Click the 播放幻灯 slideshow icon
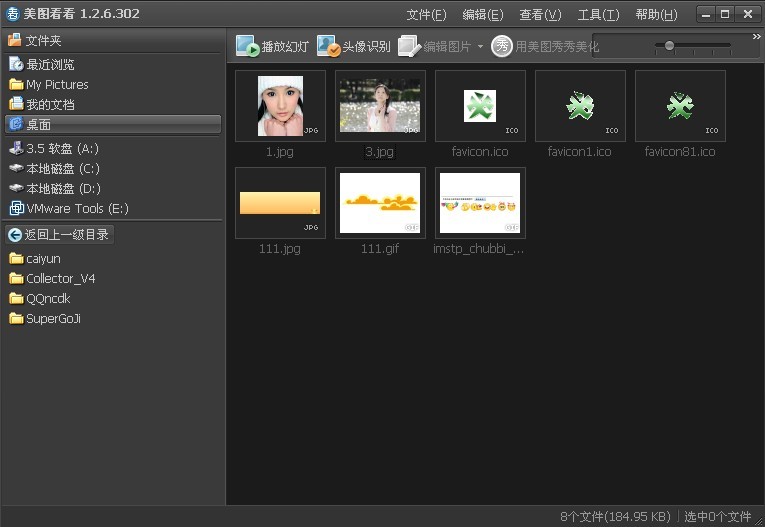 [x=248, y=46]
